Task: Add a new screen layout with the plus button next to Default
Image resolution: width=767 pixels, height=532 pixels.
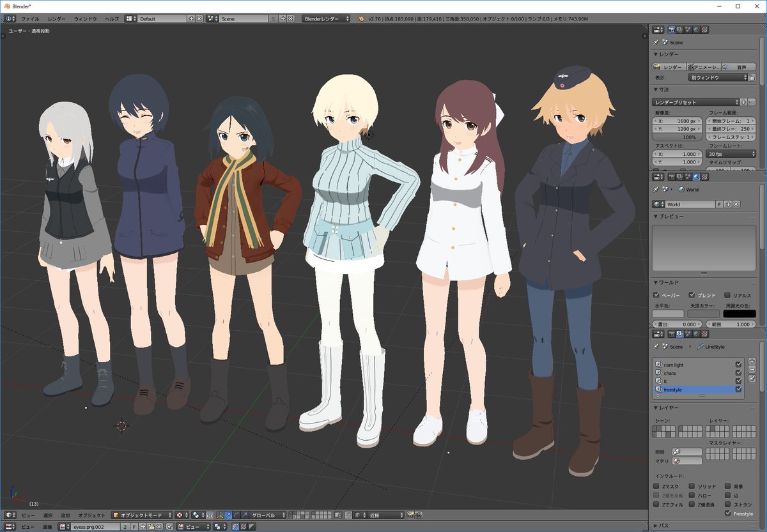Action: click(x=192, y=19)
